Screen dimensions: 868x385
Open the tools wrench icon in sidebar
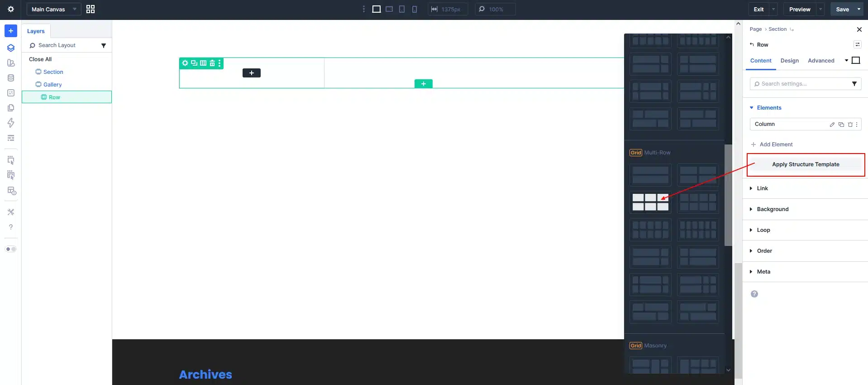pyautogui.click(x=11, y=212)
